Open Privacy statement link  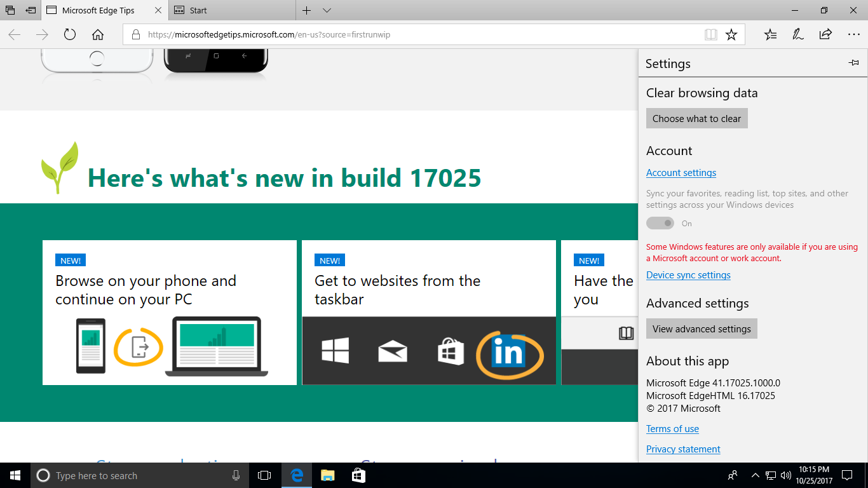[x=683, y=449]
